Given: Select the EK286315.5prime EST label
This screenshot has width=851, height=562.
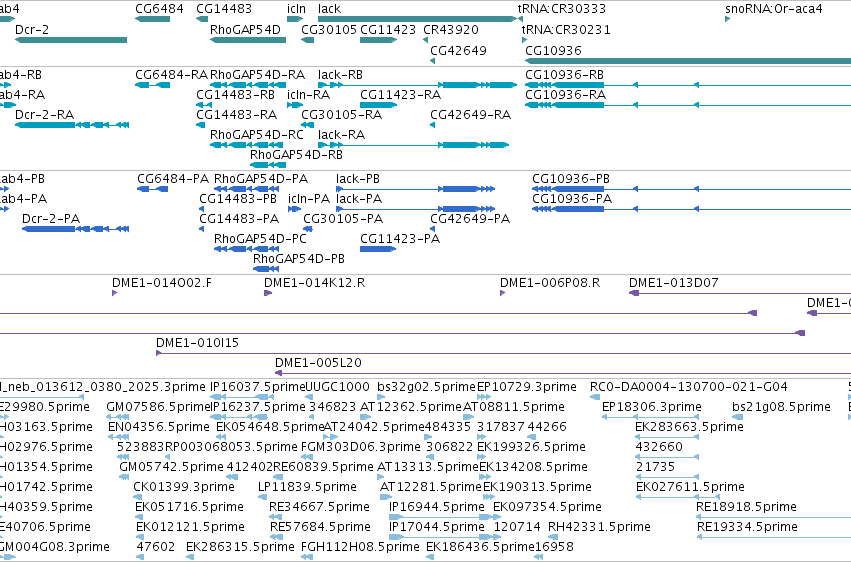Looking at the screenshot, I should 240,548.
